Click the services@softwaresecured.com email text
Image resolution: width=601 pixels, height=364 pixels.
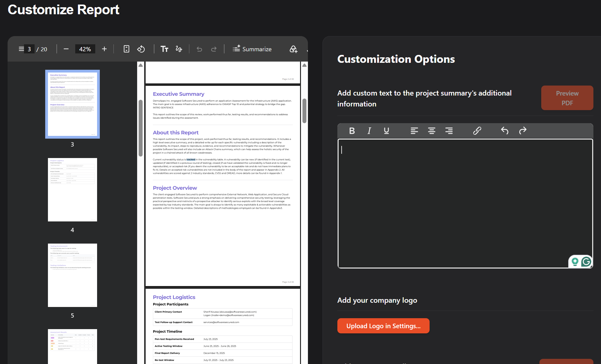tap(221, 322)
